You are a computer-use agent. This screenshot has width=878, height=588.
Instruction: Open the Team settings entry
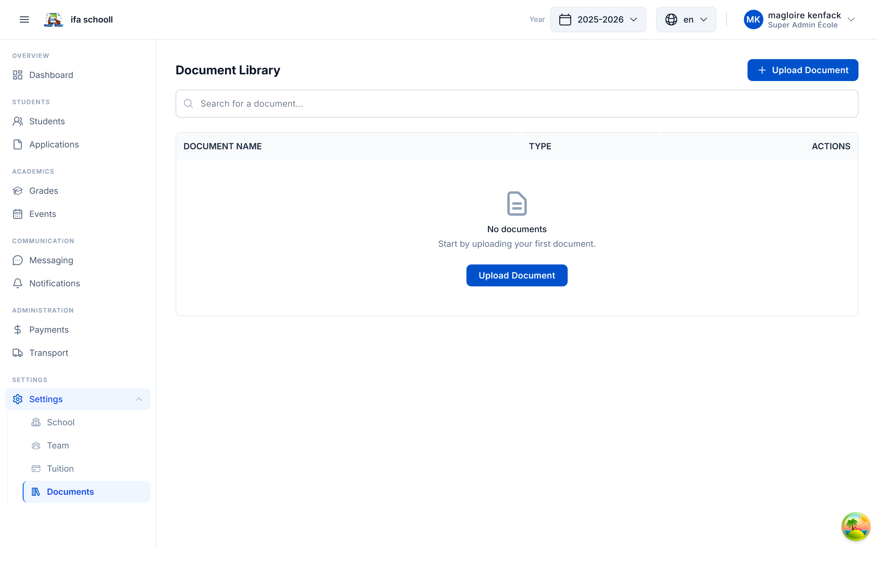coord(59,445)
